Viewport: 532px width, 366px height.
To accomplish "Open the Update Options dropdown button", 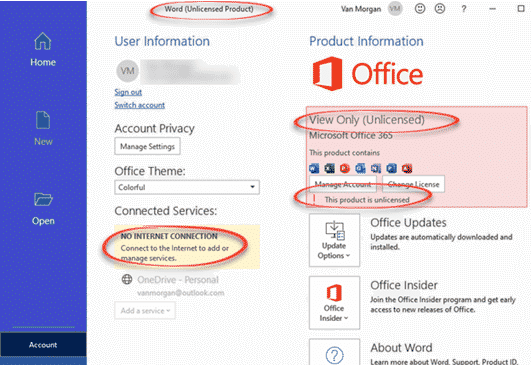I will pyautogui.click(x=334, y=240).
